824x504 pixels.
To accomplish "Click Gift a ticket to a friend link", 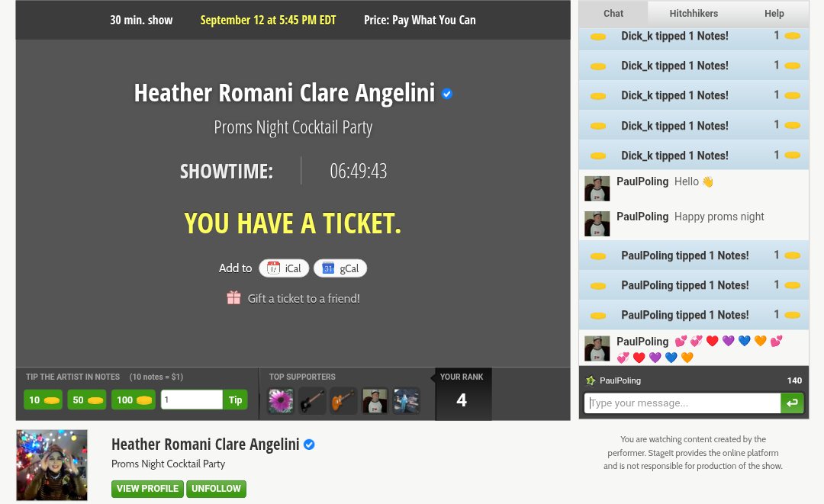I will coord(304,299).
